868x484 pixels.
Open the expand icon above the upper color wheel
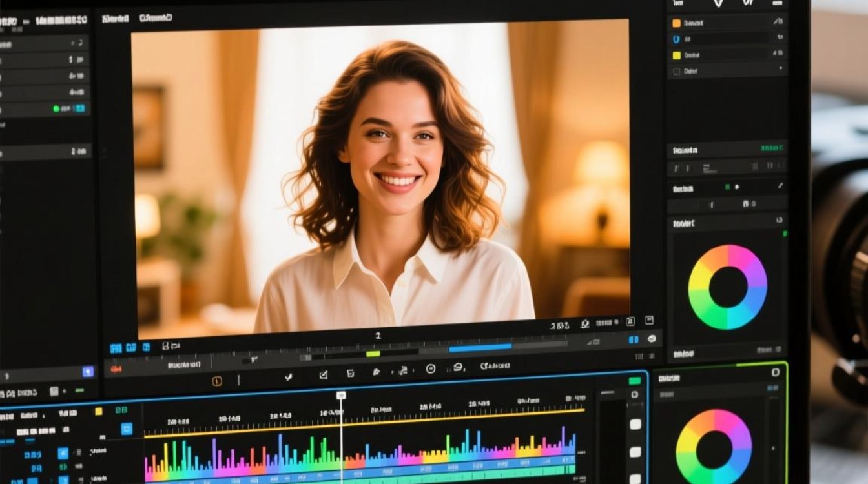(779, 221)
